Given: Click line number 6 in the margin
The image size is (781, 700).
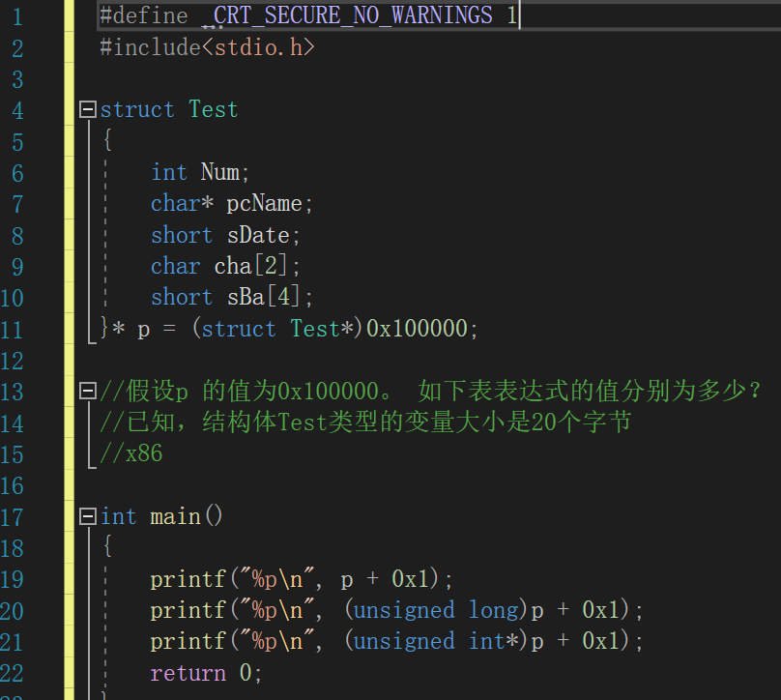Looking at the screenshot, I should [16, 172].
